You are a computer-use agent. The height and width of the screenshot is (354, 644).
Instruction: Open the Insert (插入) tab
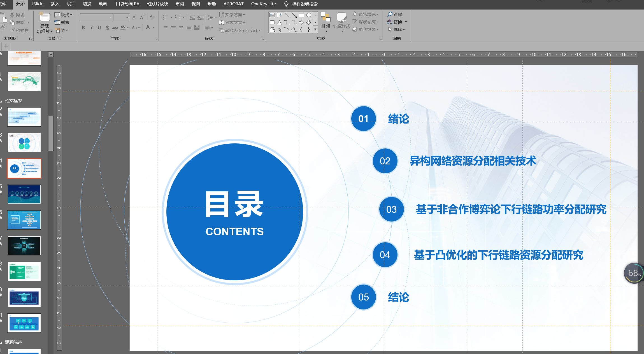tap(55, 4)
